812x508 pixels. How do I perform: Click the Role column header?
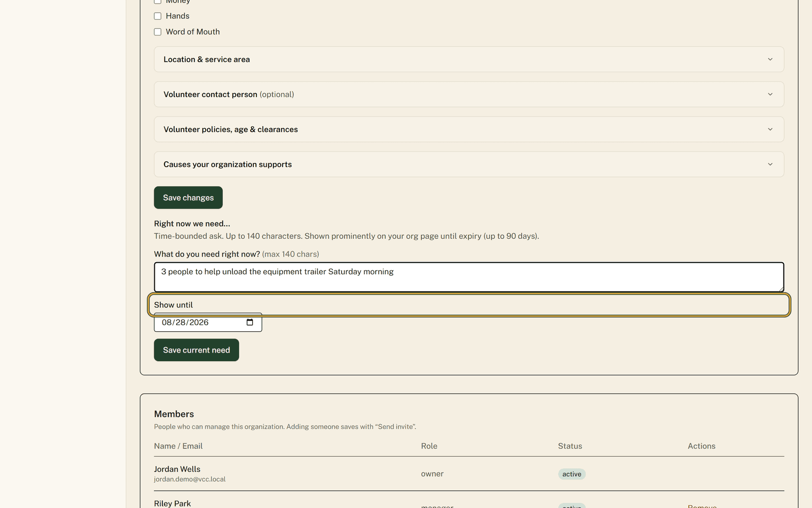(x=429, y=446)
